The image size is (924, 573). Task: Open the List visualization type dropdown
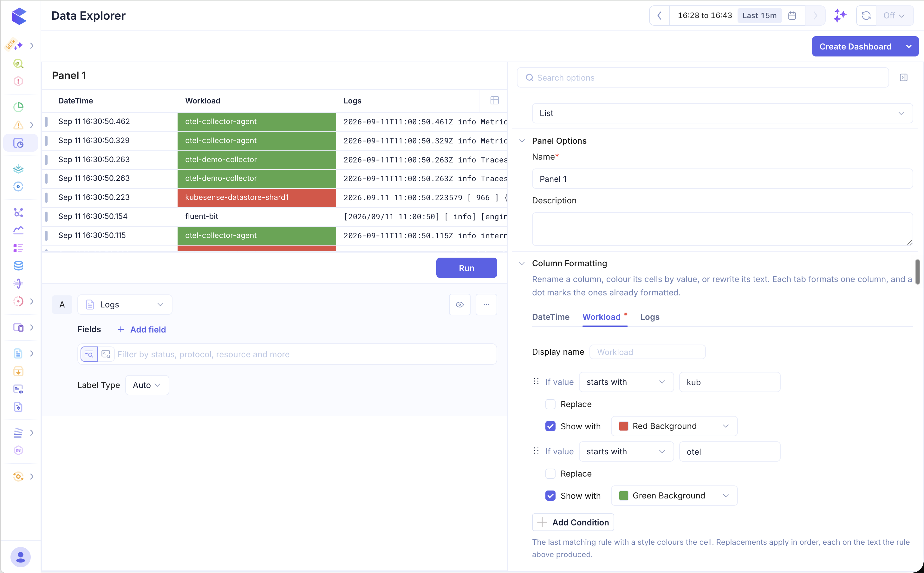(x=722, y=113)
